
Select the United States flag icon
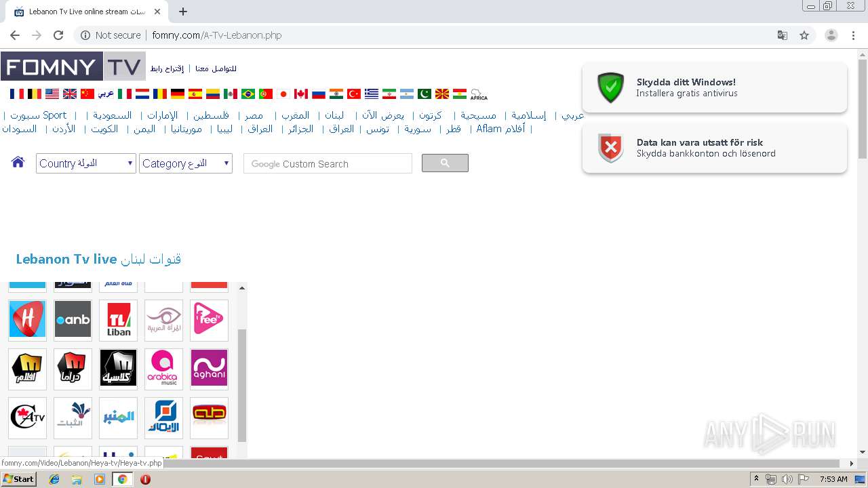pyautogui.click(x=52, y=94)
